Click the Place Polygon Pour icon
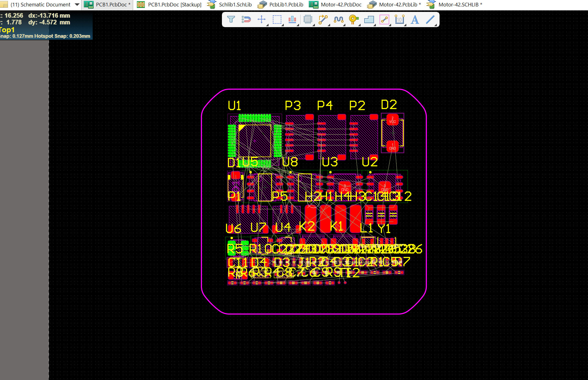The image size is (588, 380). 369,20
